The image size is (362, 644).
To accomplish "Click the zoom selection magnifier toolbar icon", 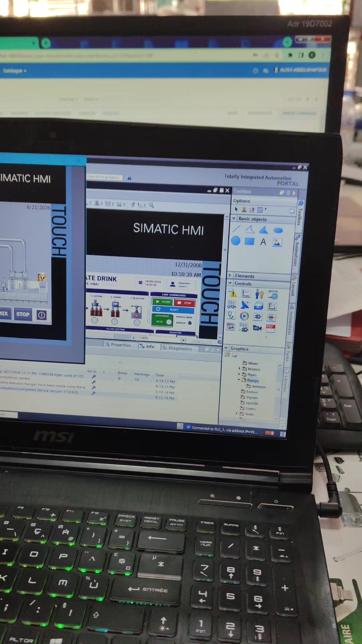I will (x=151, y=205).
